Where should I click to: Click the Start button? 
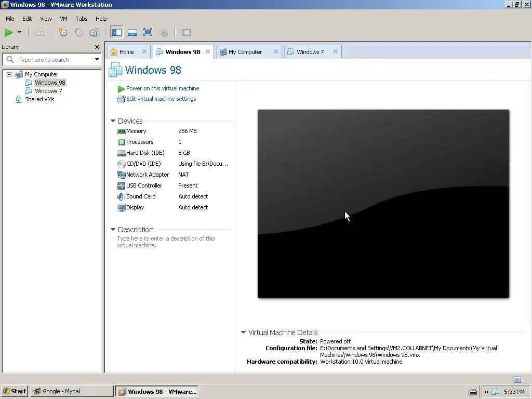14,391
